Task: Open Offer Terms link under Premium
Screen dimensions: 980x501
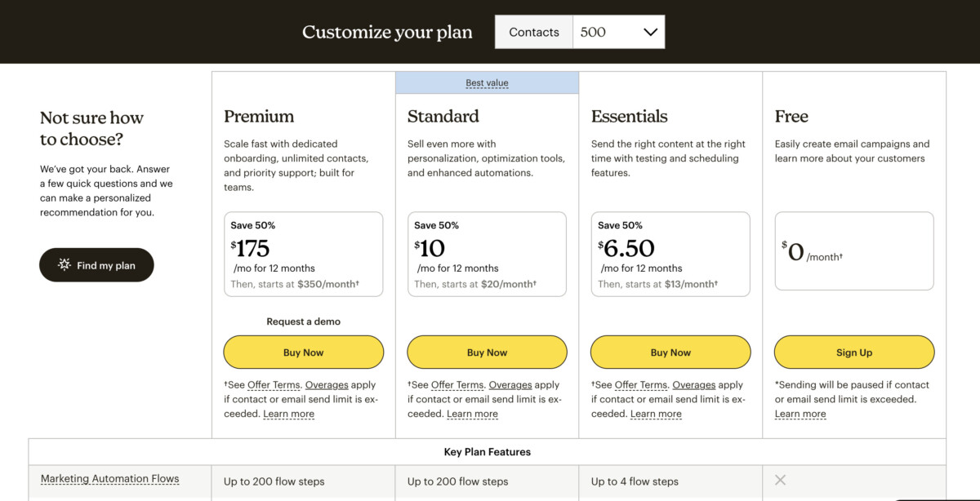Action: point(275,385)
